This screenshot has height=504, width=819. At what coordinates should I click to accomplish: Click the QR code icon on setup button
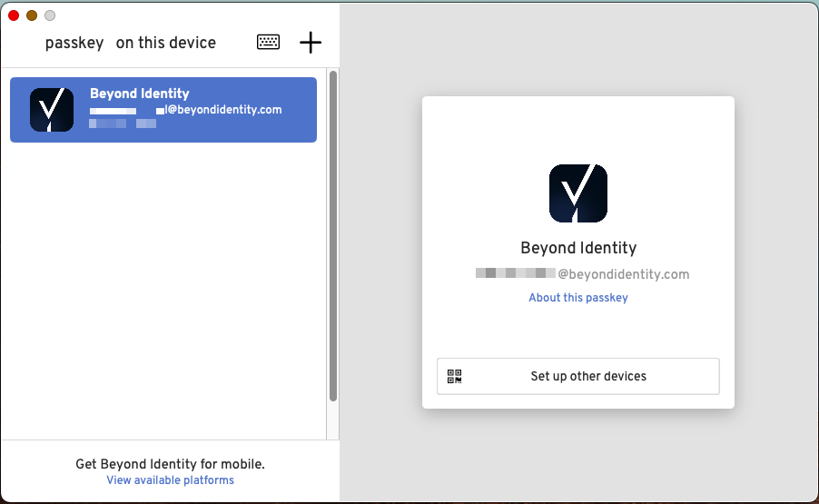click(454, 376)
